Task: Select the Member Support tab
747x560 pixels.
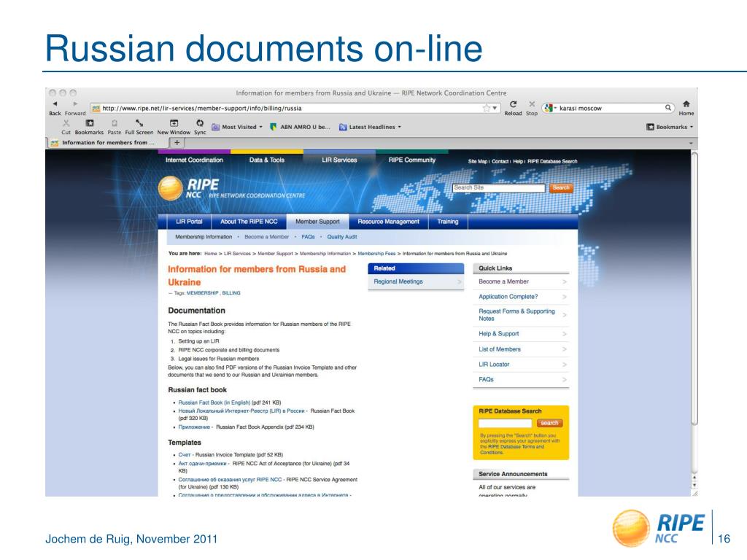Action: point(317,222)
